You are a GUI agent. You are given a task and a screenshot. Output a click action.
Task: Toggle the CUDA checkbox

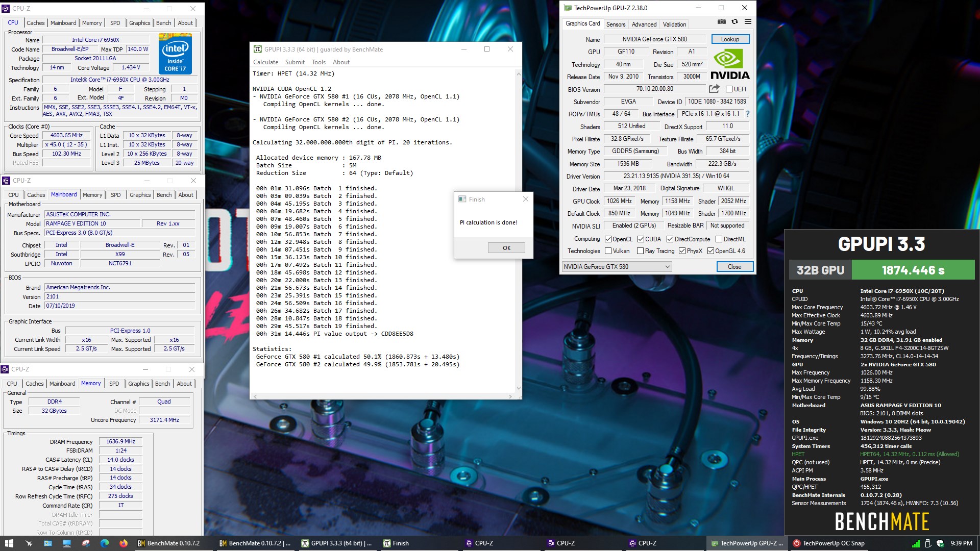pos(641,239)
